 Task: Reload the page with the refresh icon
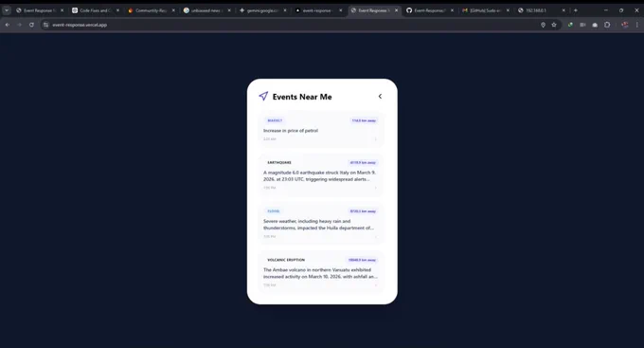click(31, 25)
